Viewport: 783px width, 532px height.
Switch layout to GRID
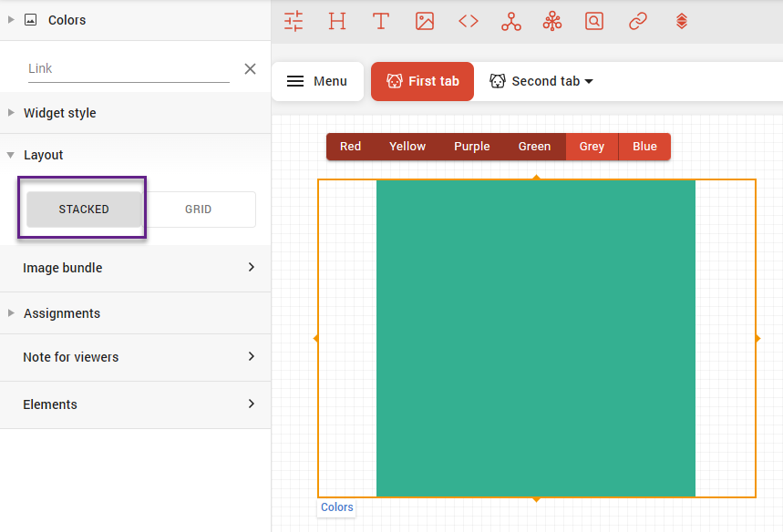pyautogui.click(x=198, y=209)
